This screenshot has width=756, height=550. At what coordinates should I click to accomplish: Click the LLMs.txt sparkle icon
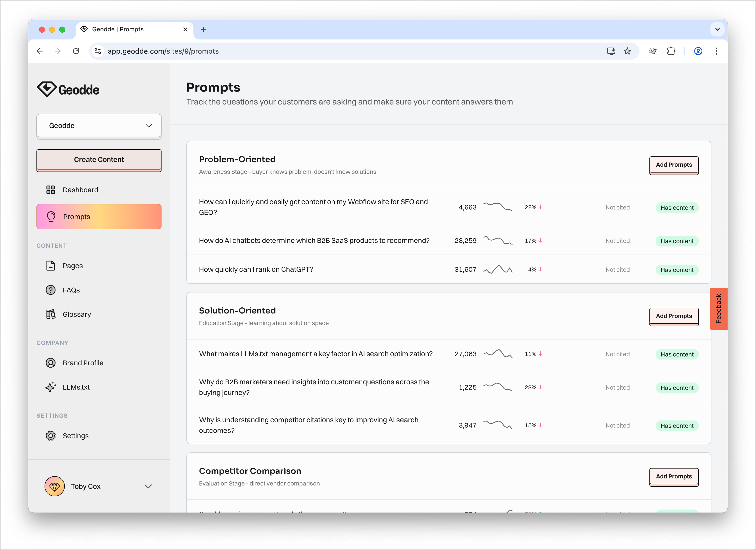coord(50,387)
